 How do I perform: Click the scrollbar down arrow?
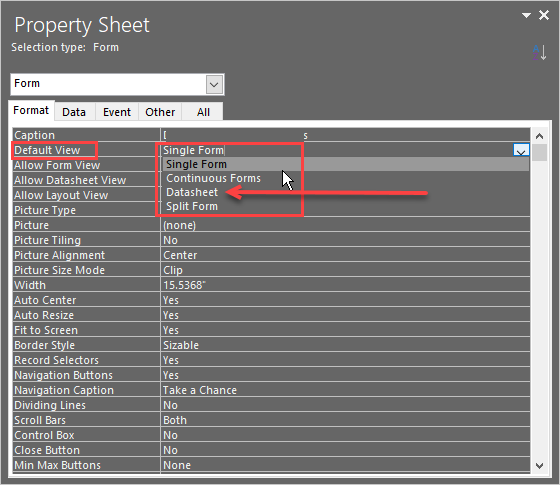tap(539, 466)
